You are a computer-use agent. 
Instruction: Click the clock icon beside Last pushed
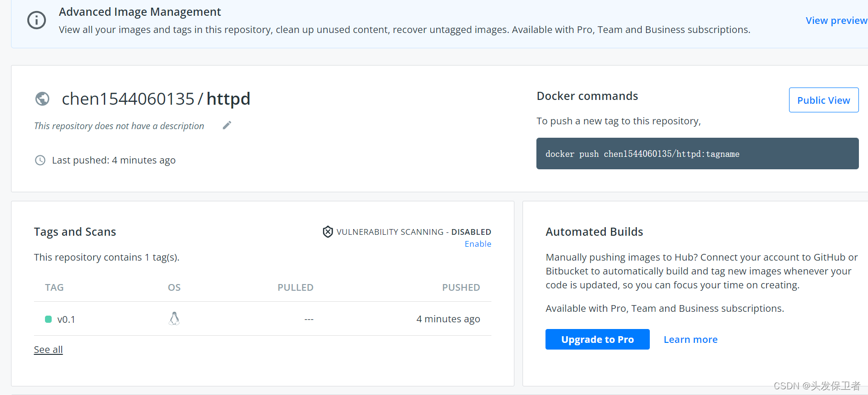(40, 160)
